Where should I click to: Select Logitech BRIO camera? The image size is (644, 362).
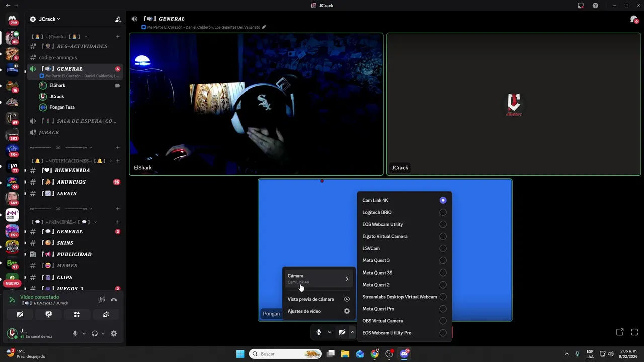point(404,212)
